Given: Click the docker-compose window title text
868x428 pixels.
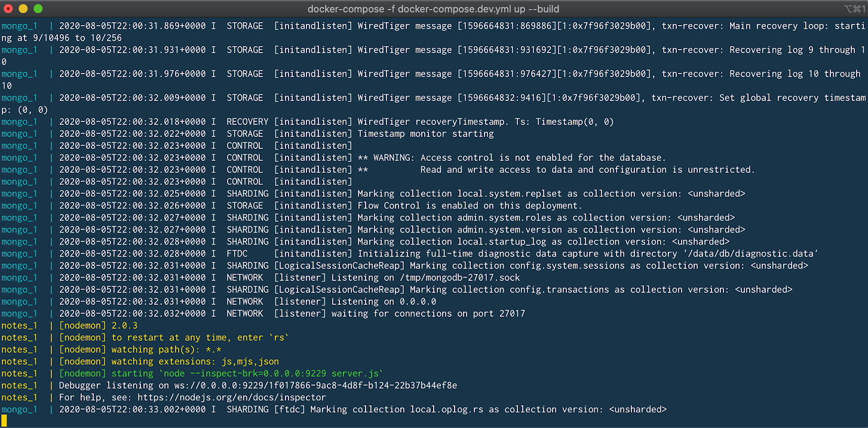Looking at the screenshot, I should point(433,8).
